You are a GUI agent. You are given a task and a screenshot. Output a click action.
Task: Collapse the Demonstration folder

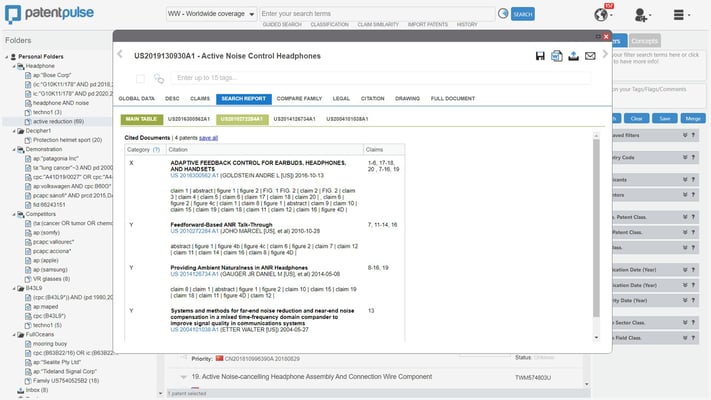click(14, 150)
